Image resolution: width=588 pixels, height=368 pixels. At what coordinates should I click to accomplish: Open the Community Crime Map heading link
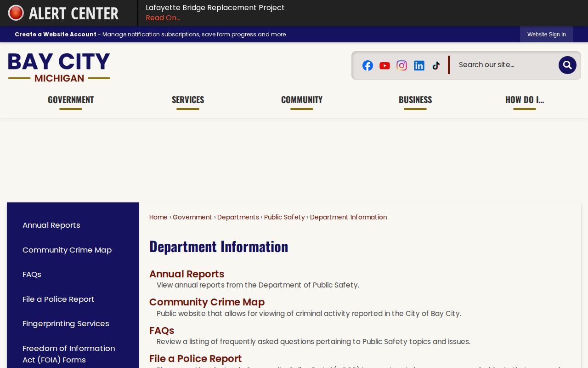[207, 302]
